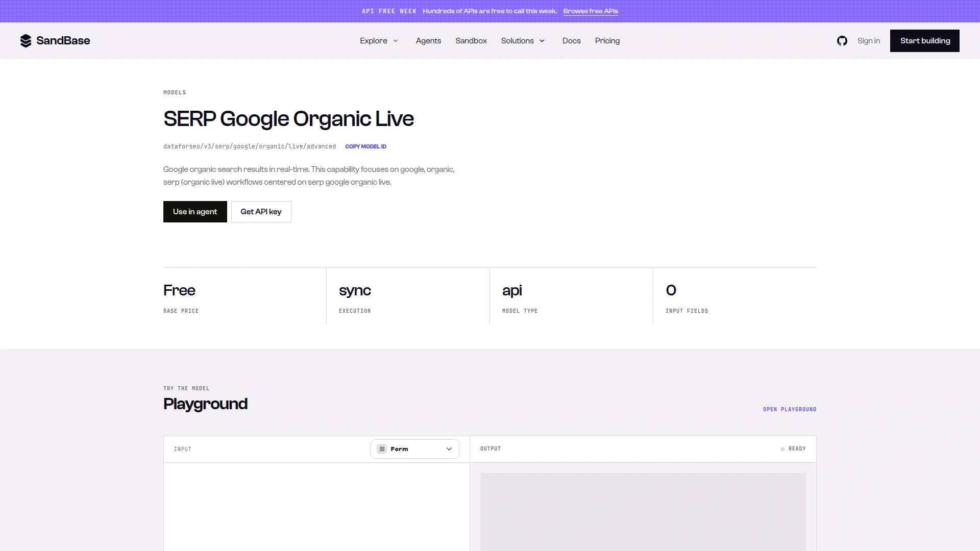
Task: Click the SERP Google Organic Live heading
Action: pyautogui.click(x=288, y=119)
